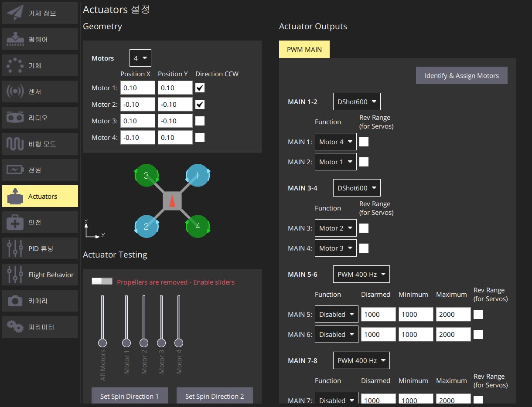Switch to the PWM MAIN tab
This screenshot has height=407, width=532.
coord(304,50)
